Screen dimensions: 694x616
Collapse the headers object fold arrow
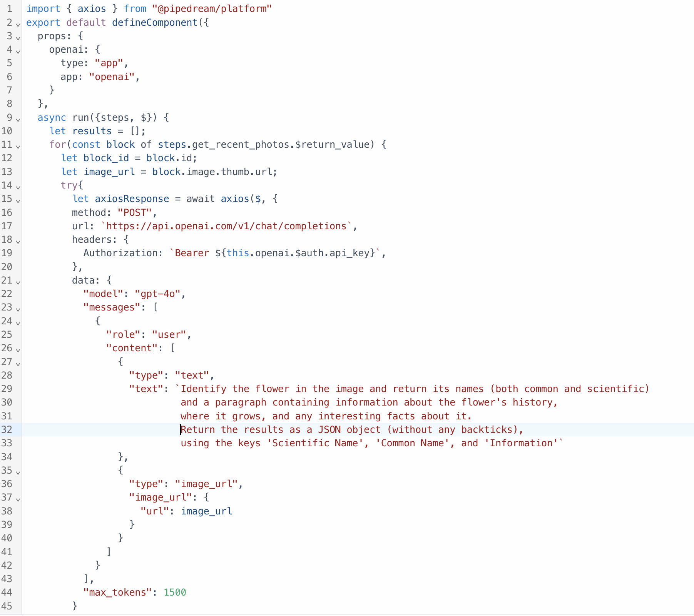pyautogui.click(x=18, y=242)
